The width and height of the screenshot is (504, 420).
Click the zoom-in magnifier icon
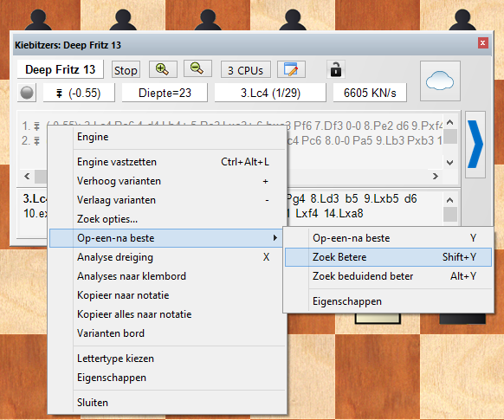[x=163, y=69]
